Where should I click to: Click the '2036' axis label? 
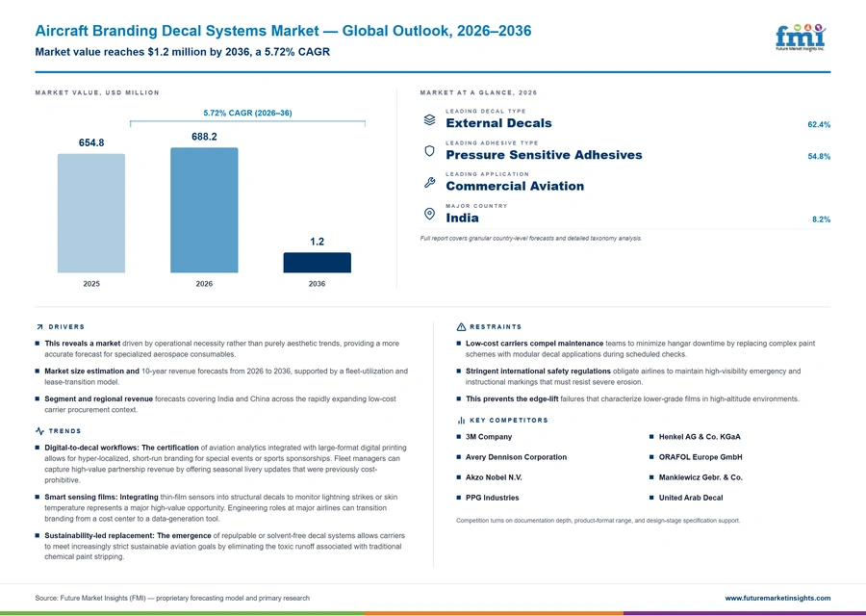click(x=317, y=284)
